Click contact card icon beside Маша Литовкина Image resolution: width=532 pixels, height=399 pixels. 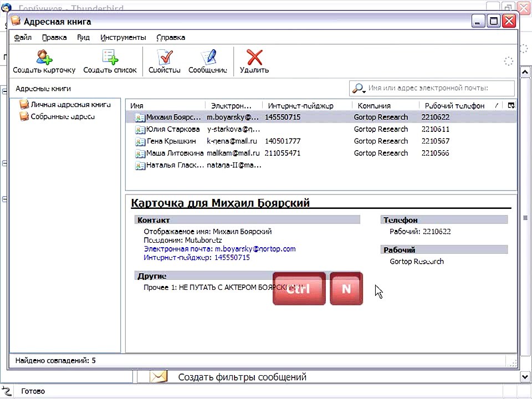tap(140, 154)
